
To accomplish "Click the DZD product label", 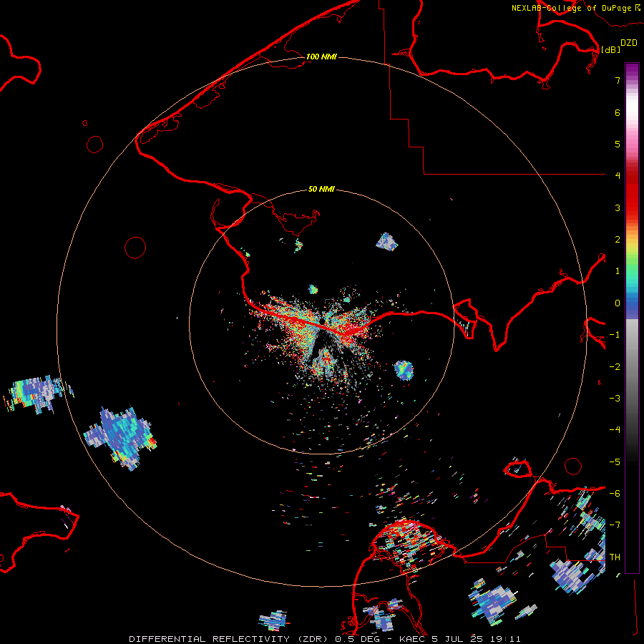I will (x=629, y=43).
